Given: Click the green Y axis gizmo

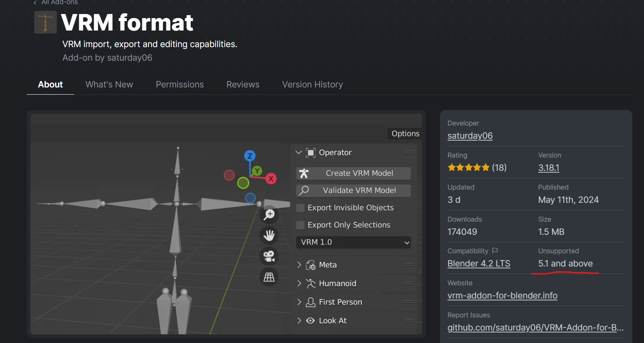Looking at the screenshot, I should pyautogui.click(x=257, y=171).
